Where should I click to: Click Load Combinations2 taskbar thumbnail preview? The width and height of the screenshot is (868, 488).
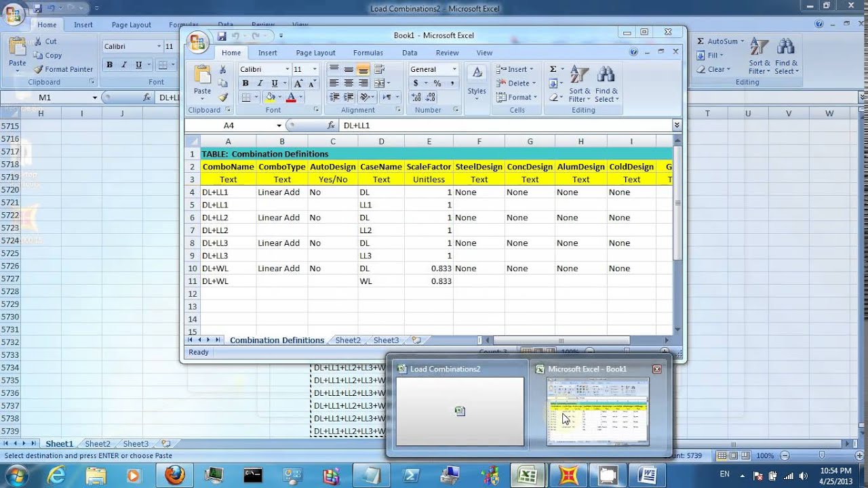(x=460, y=412)
